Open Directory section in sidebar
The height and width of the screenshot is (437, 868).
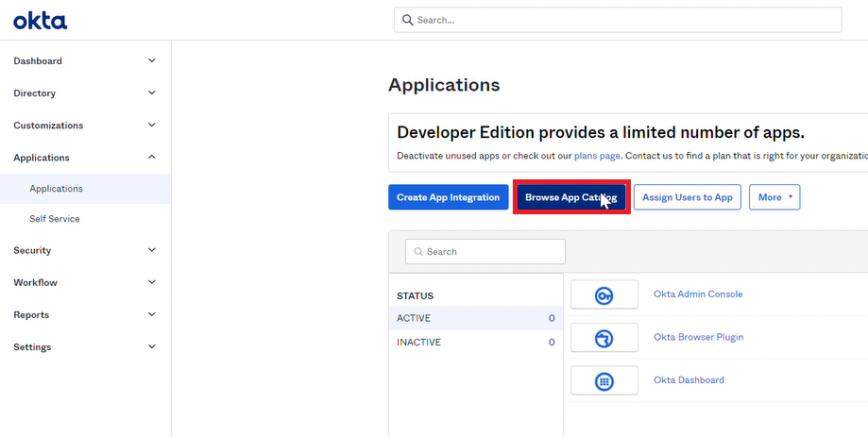tap(85, 92)
